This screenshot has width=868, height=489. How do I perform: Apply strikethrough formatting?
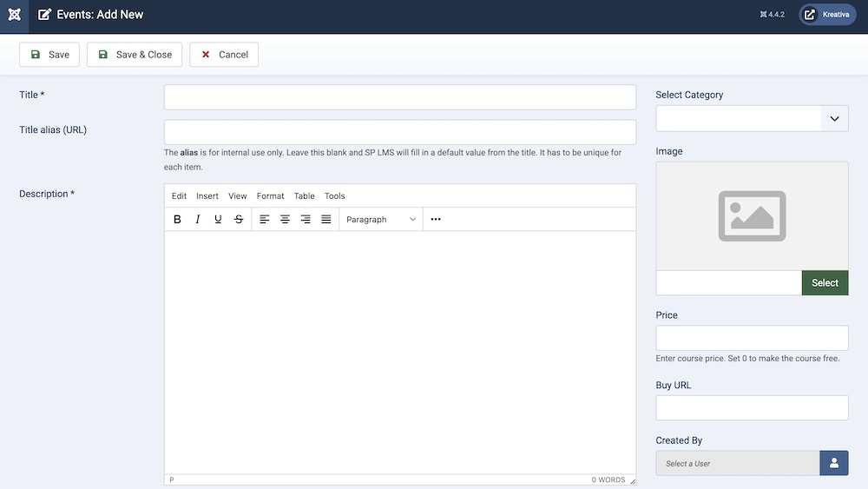click(x=239, y=220)
